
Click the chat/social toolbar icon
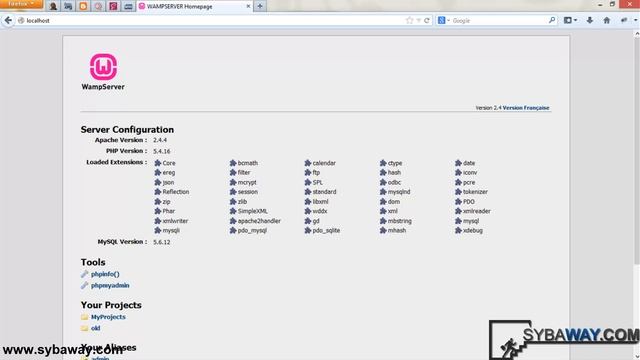tap(624, 20)
